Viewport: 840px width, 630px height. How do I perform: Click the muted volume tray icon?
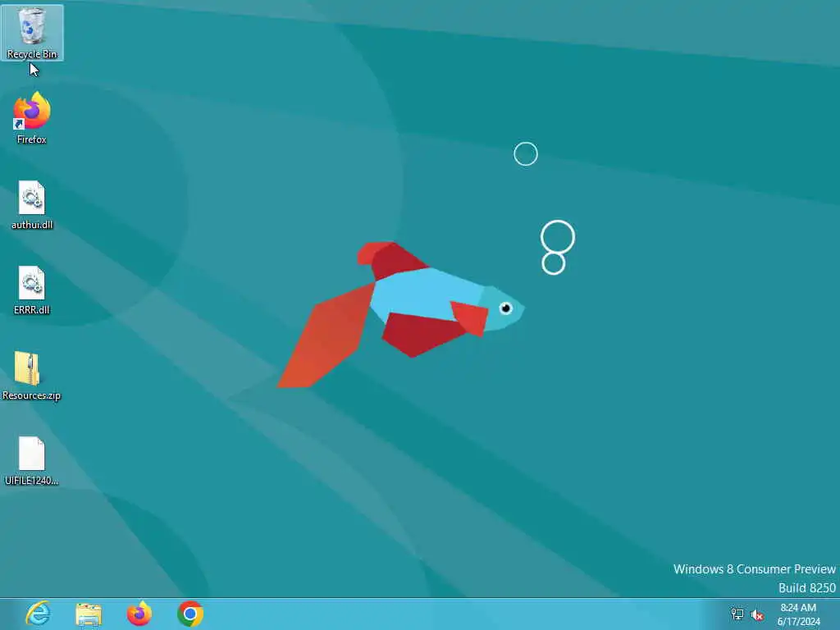point(757,615)
